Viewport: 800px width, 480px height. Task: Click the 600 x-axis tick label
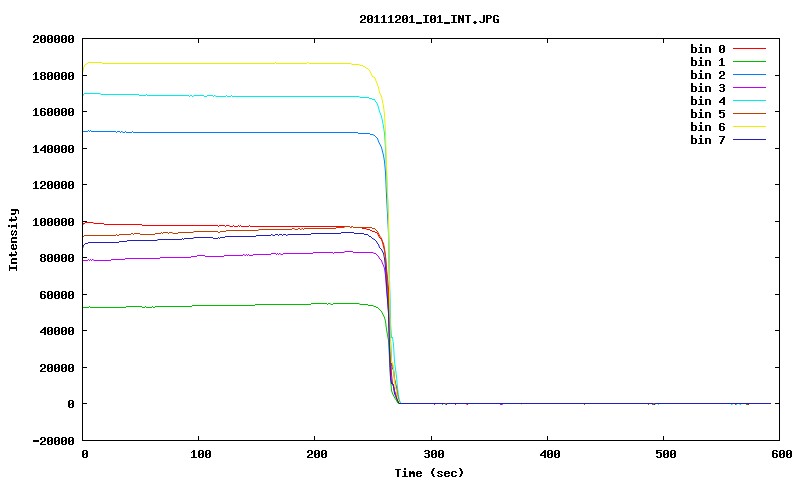point(782,454)
